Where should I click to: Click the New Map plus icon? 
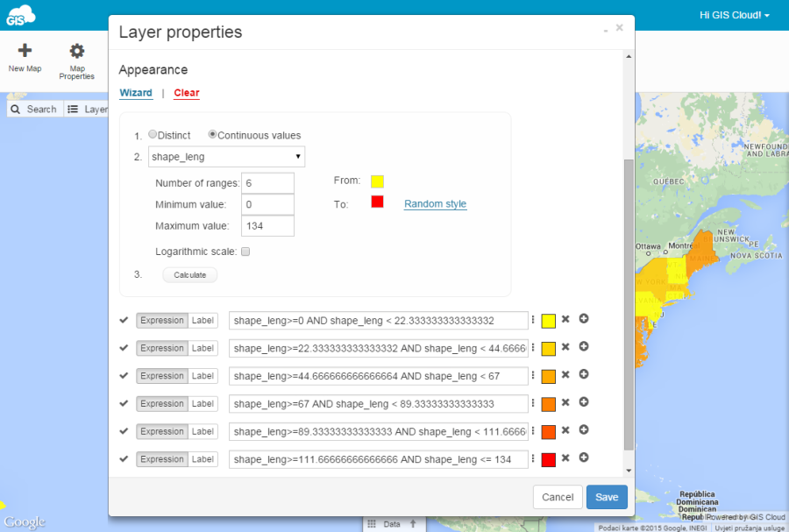25,50
